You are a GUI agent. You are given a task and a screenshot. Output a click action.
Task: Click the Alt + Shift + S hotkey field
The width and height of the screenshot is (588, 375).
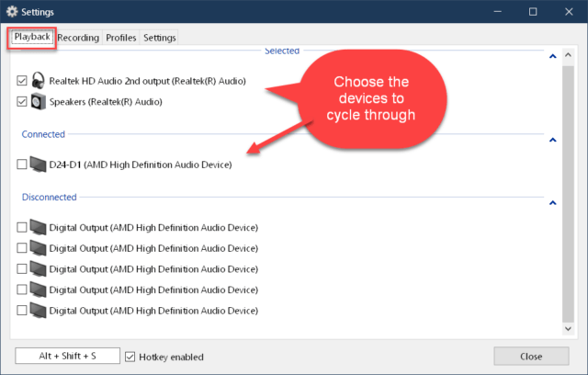click(67, 357)
